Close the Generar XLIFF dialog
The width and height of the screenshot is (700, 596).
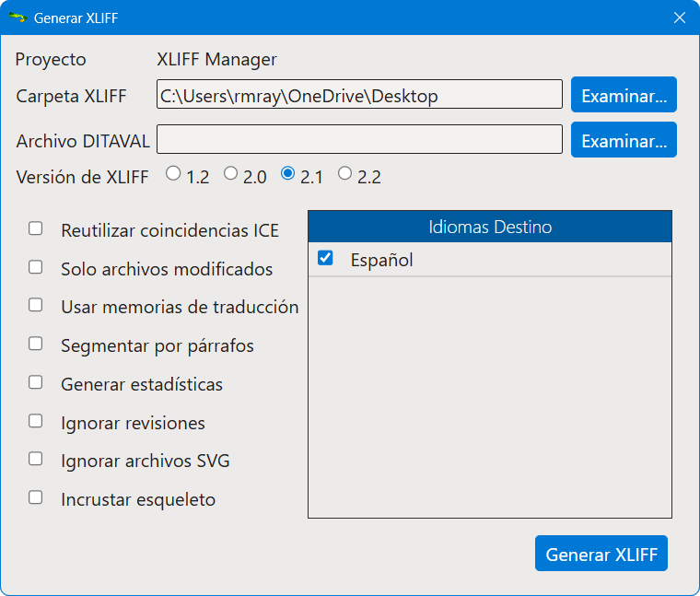pyautogui.click(x=680, y=18)
